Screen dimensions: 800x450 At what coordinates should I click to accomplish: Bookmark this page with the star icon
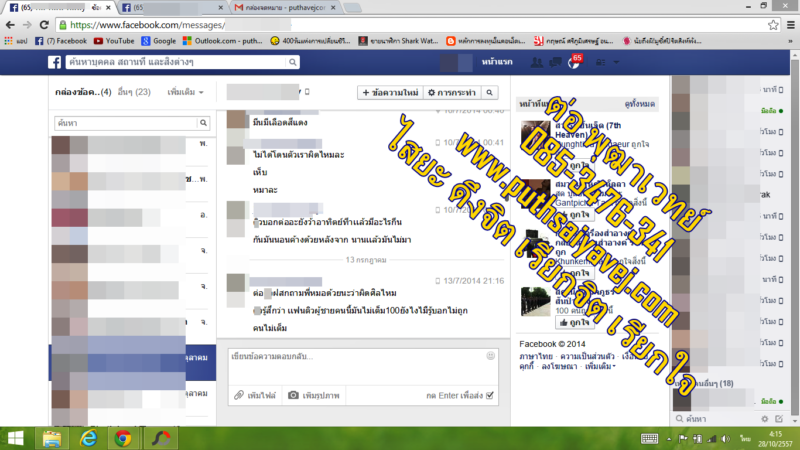tap(773, 24)
